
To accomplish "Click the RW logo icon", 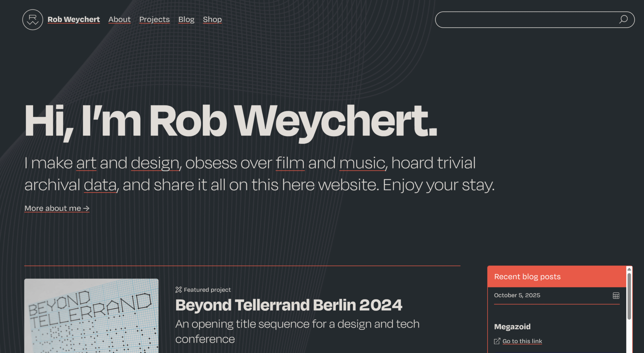I will 32,20.
